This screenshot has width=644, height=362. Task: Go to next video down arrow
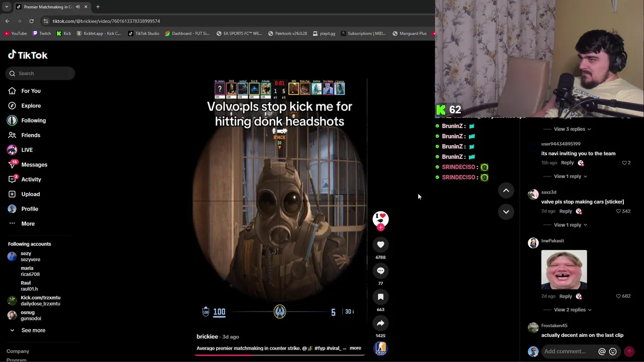point(506,212)
